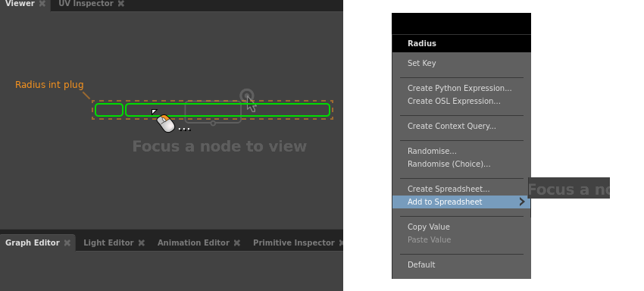The height and width of the screenshot is (291, 644).
Task: Close the Animation Editor tab
Action: tap(237, 243)
